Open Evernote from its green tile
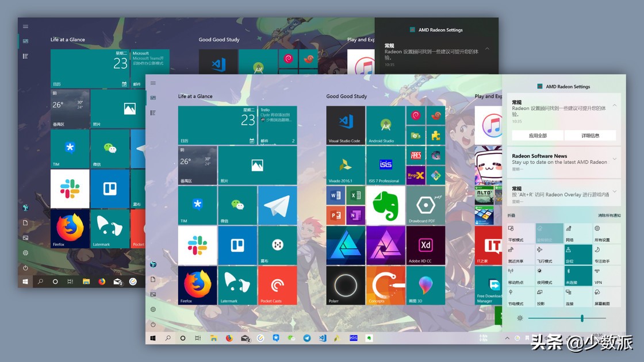Image resolution: width=644 pixels, height=362 pixels. pyautogui.click(x=385, y=205)
